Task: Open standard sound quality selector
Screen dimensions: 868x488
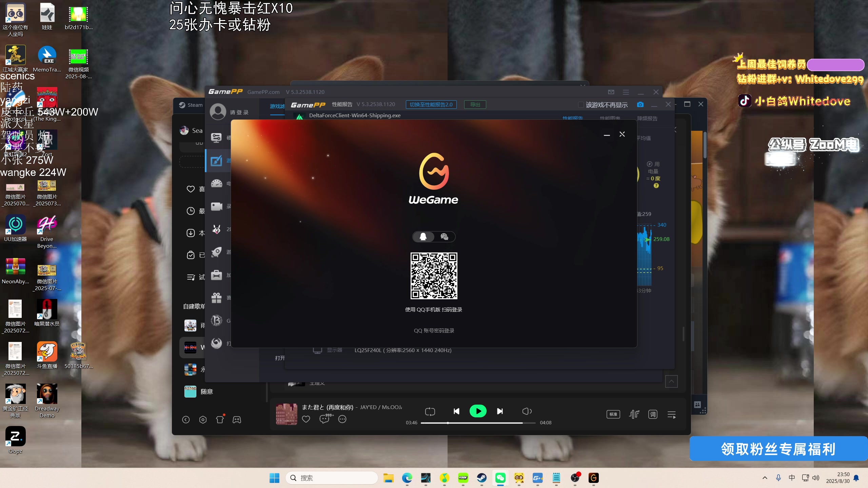Action: [x=613, y=414]
